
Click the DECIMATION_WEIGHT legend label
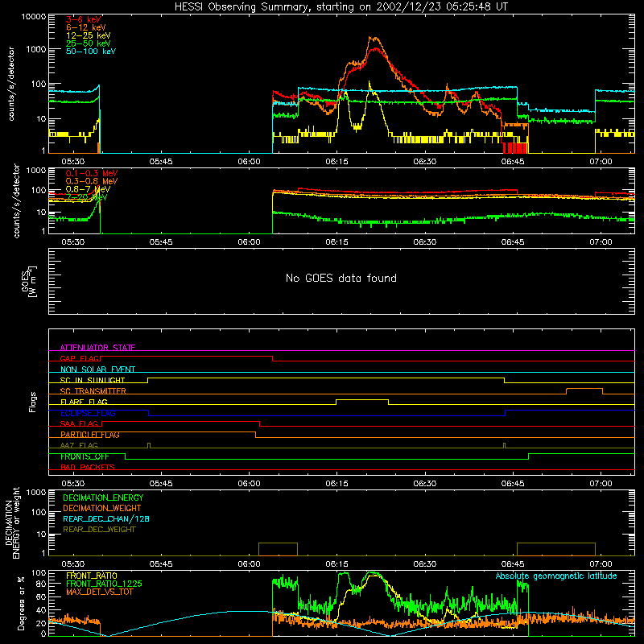(x=102, y=508)
